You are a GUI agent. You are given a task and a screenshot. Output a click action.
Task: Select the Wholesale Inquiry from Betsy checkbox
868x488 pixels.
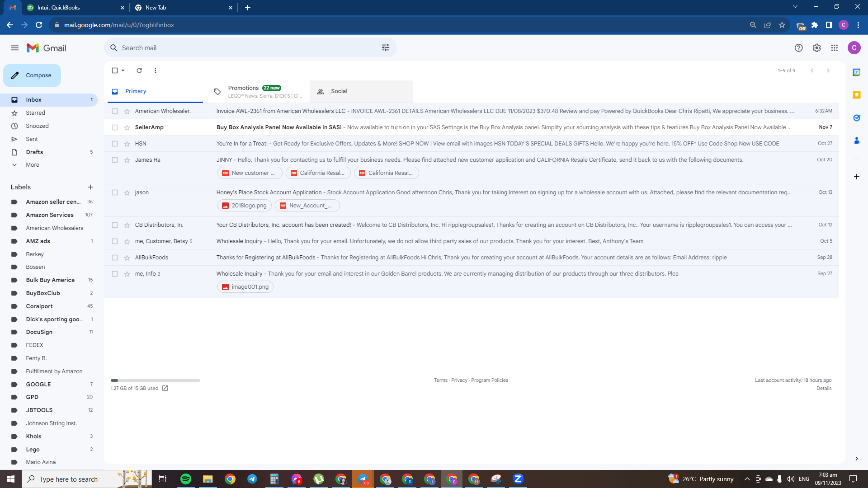pos(115,241)
